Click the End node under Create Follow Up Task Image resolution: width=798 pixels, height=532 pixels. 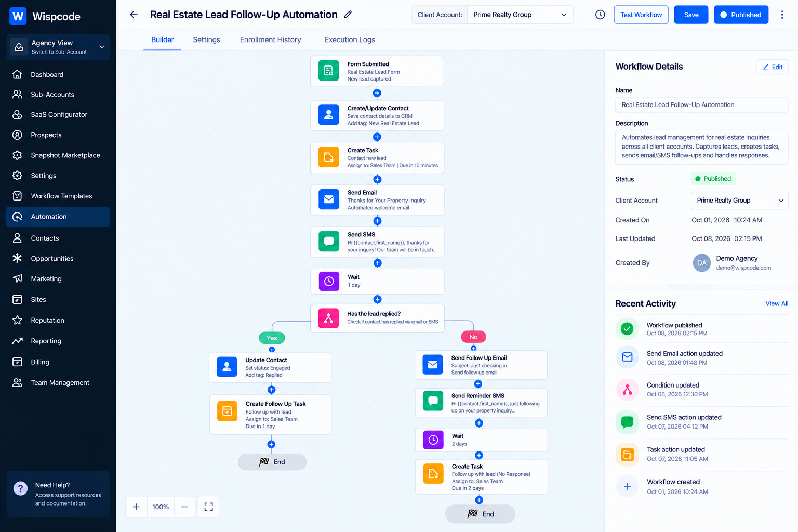272,462
